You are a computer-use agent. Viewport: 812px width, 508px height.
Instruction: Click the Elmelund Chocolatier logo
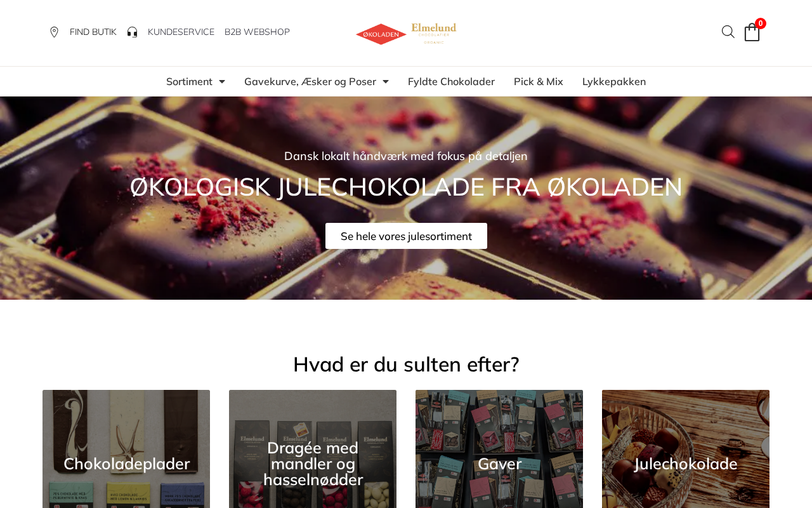point(434,33)
